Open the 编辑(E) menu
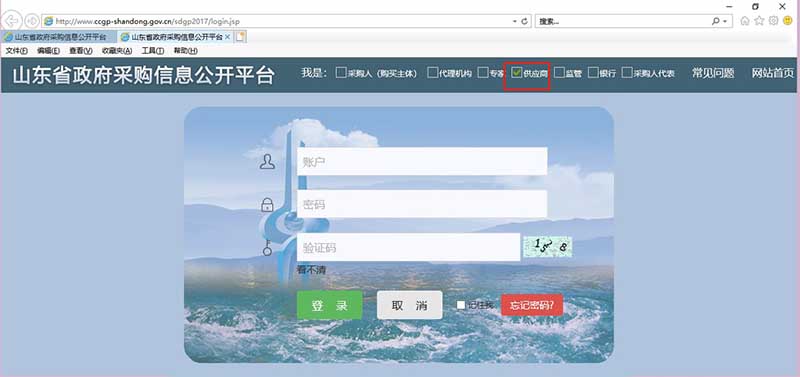 [48, 51]
